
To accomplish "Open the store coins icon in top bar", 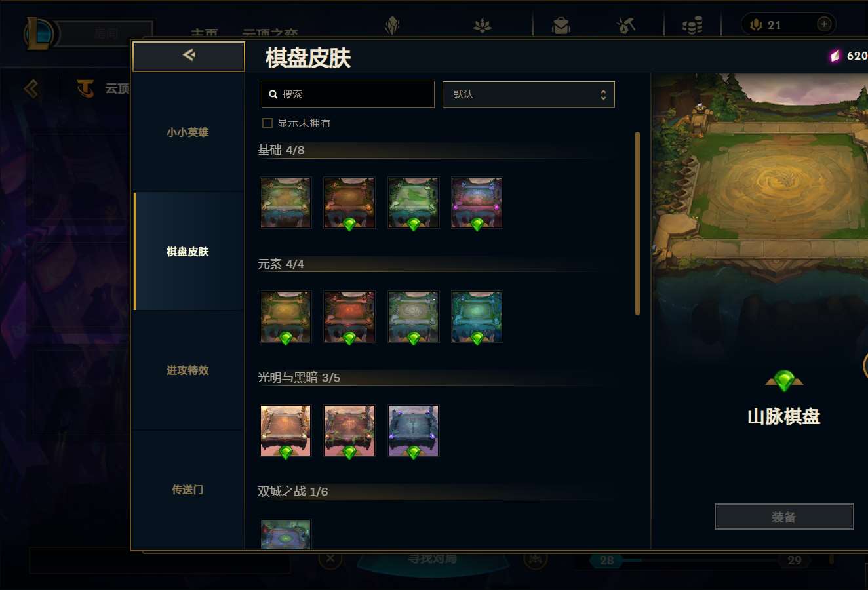I will coord(692,26).
